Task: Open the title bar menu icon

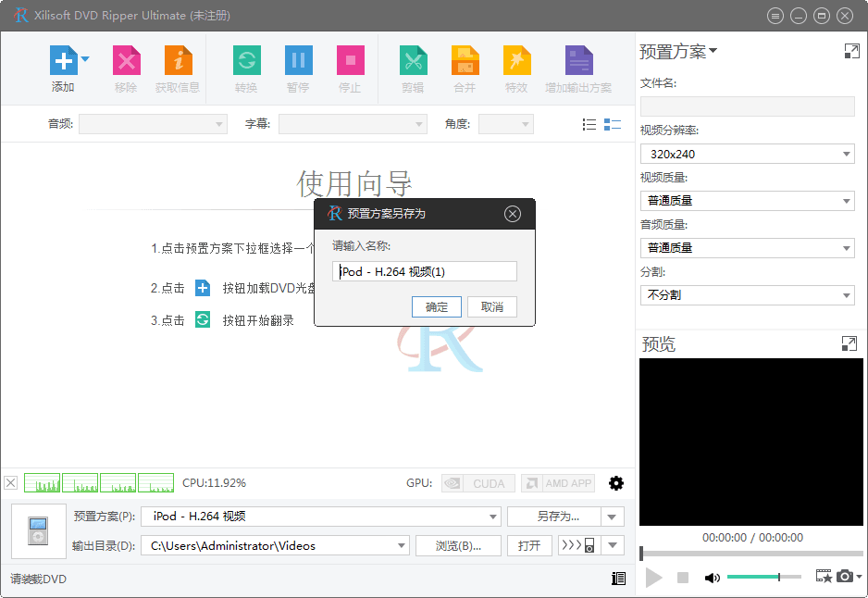Action: [x=775, y=16]
